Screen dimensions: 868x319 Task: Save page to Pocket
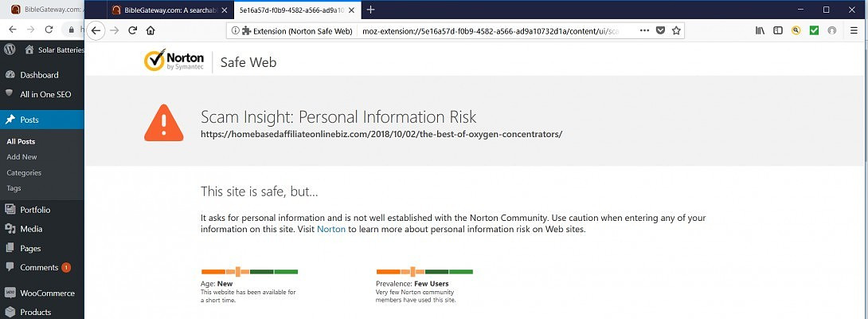(x=660, y=30)
